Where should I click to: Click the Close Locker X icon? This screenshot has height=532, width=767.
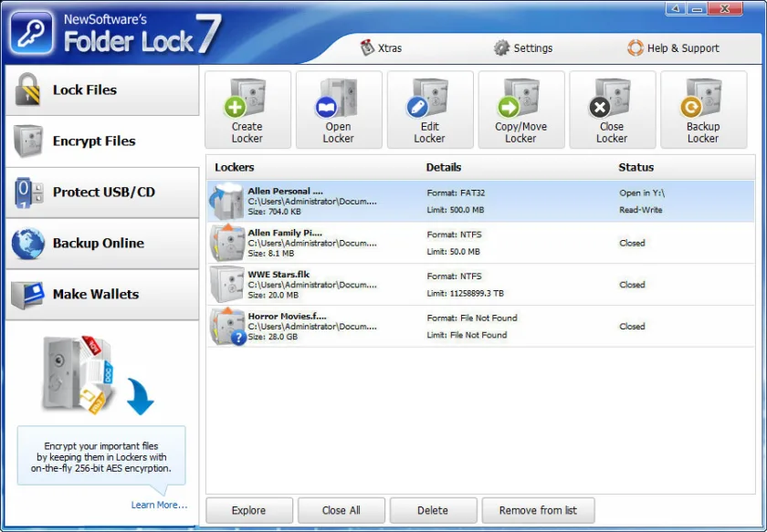[610, 98]
